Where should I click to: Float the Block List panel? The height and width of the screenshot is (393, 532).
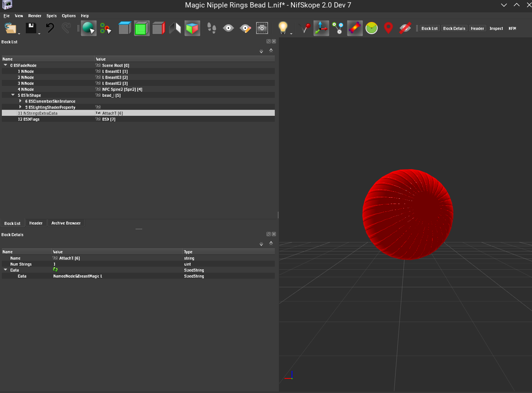tap(268, 41)
